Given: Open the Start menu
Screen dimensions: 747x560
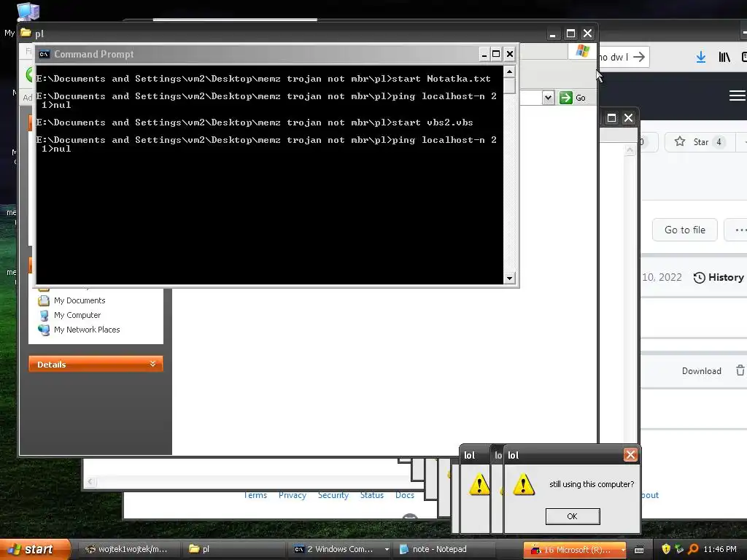Looking at the screenshot, I should click(35, 549).
